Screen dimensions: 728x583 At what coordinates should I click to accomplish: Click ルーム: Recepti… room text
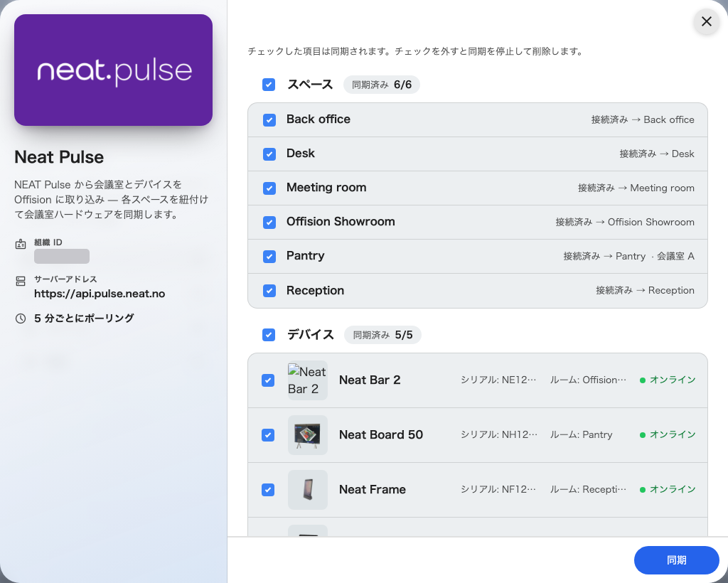(x=588, y=490)
